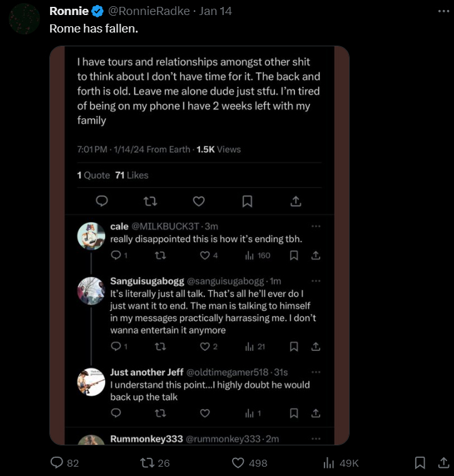Click the blue verified badge
The height and width of the screenshot is (476, 454).
coord(98,11)
